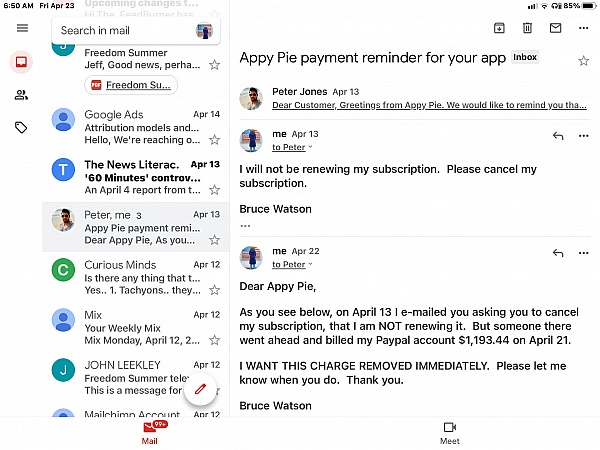Delete conversation with trash icon
The height and width of the screenshot is (450, 600).
[x=527, y=28]
